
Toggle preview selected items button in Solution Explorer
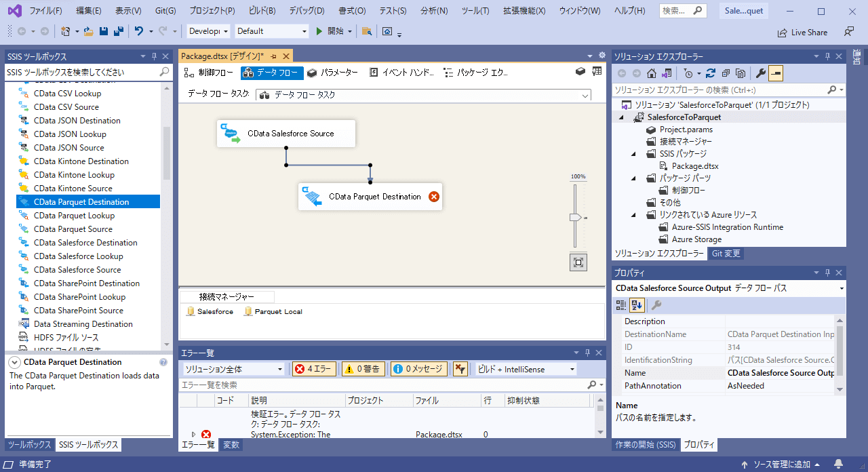tap(776, 73)
